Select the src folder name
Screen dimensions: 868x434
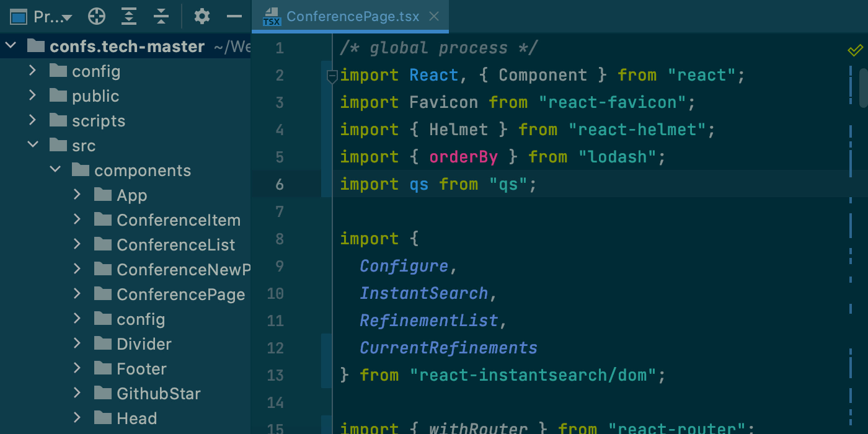pyautogui.click(x=84, y=146)
